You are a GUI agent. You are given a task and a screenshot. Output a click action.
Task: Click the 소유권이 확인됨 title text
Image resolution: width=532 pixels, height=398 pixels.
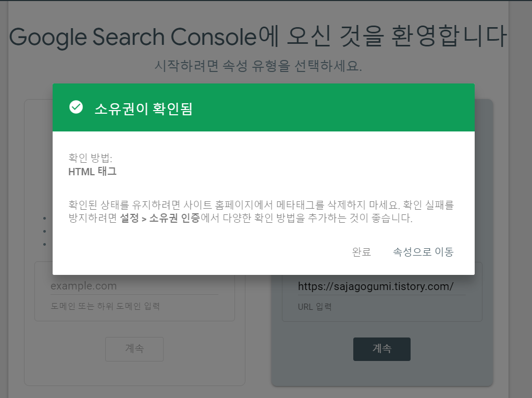point(143,108)
